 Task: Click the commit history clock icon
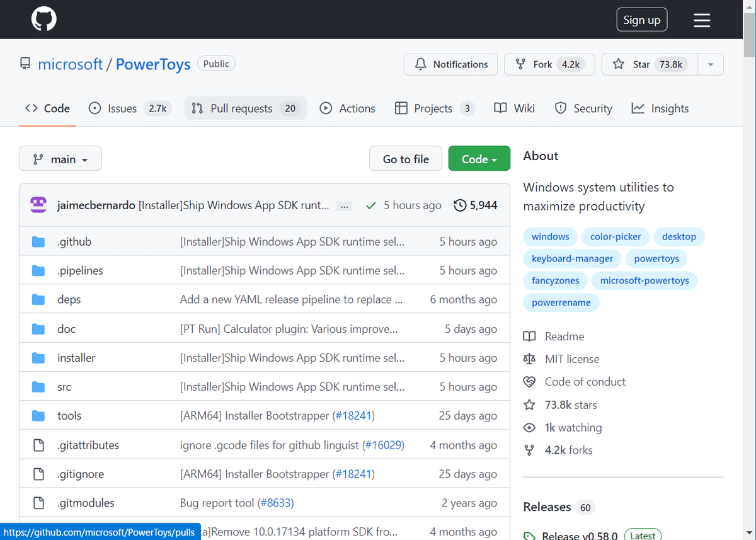[x=461, y=205]
